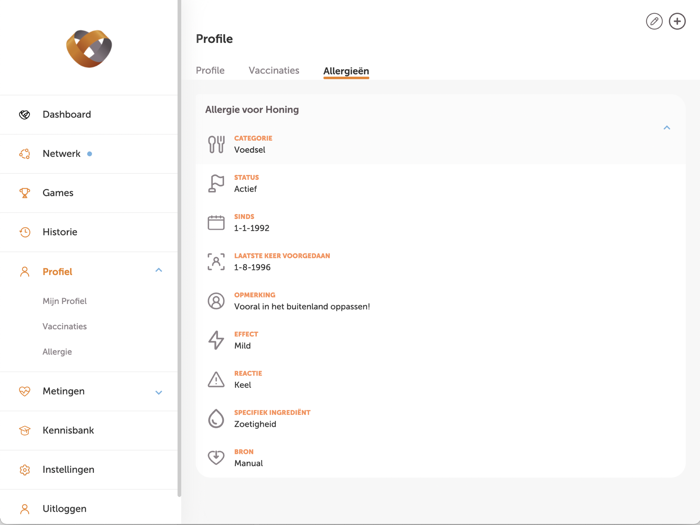Click the Games trophy icon
This screenshot has height=525, width=700.
(x=25, y=193)
